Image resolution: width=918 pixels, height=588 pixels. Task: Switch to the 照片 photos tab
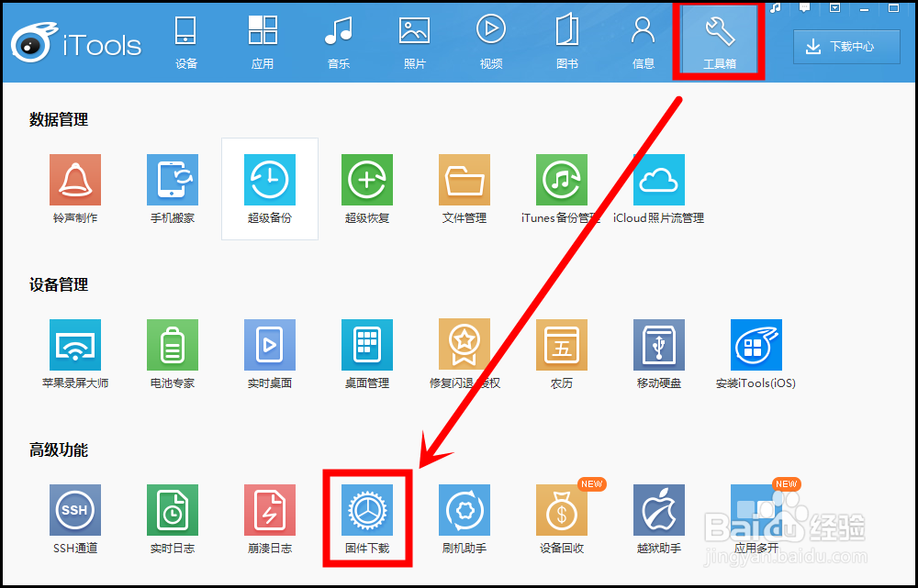(415, 42)
